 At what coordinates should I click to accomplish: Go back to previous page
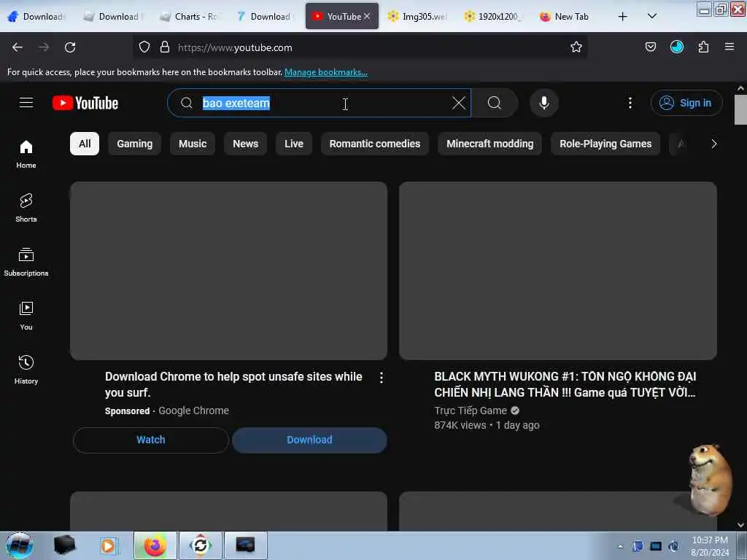click(18, 47)
